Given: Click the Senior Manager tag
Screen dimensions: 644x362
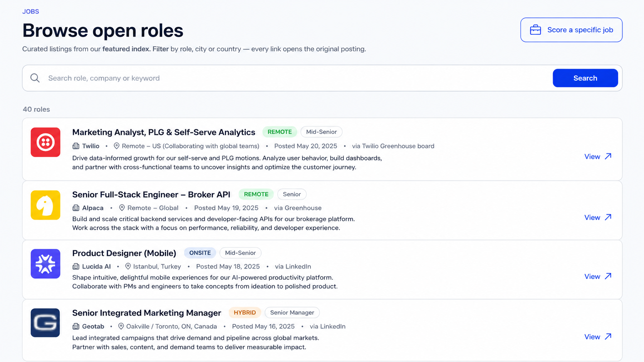Looking at the screenshot, I should 292,312.
